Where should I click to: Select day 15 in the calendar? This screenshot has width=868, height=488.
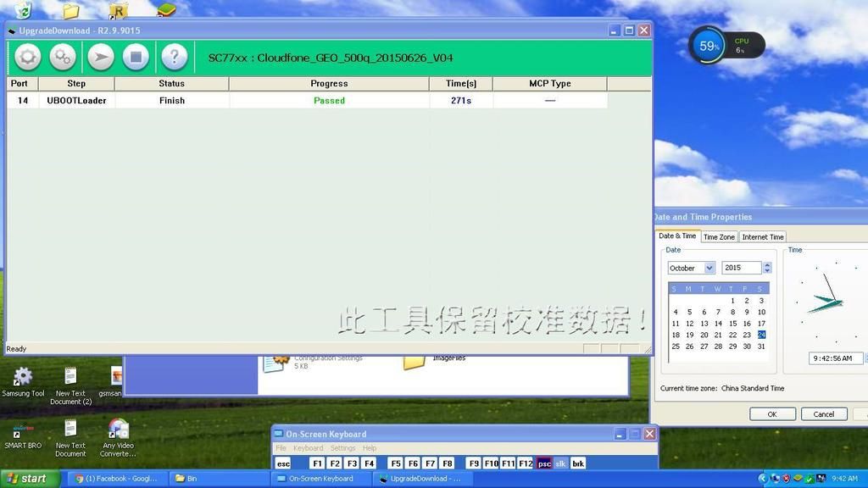coord(732,323)
